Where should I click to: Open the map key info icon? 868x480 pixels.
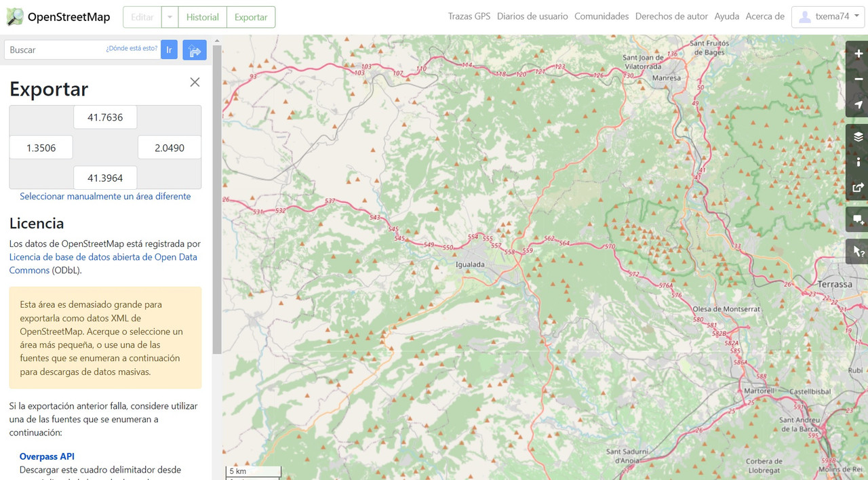[x=858, y=162]
